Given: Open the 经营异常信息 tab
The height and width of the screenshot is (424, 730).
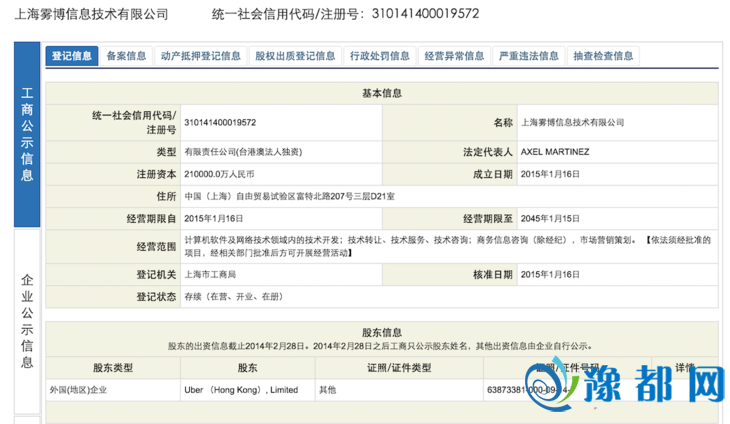Looking at the screenshot, I should point(454,56).
